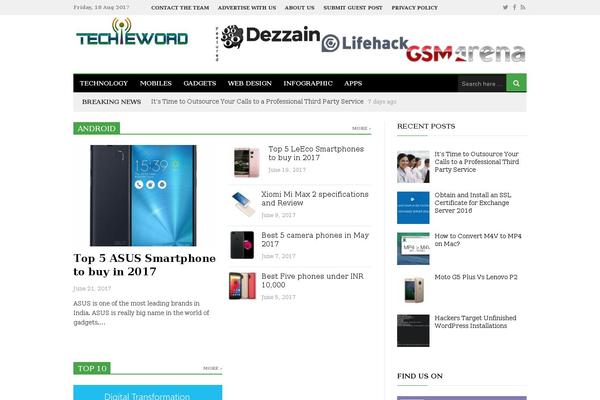Read Moto G5 Plus Vs Lenovo P2
Screen dimensions: 600x400
[476, 277]
